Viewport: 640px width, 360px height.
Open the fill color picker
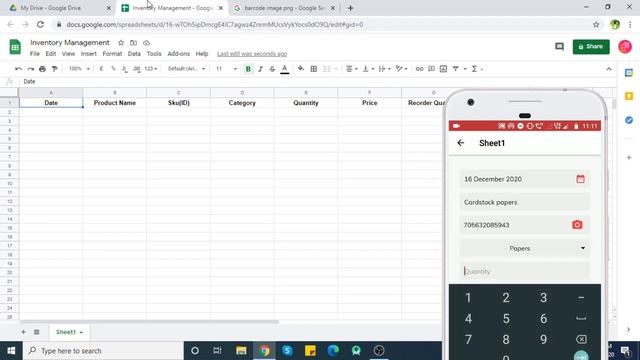(x=301, y=69)
